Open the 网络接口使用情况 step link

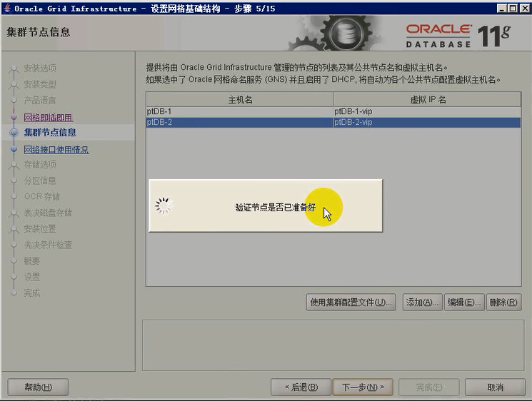[56, 150]
